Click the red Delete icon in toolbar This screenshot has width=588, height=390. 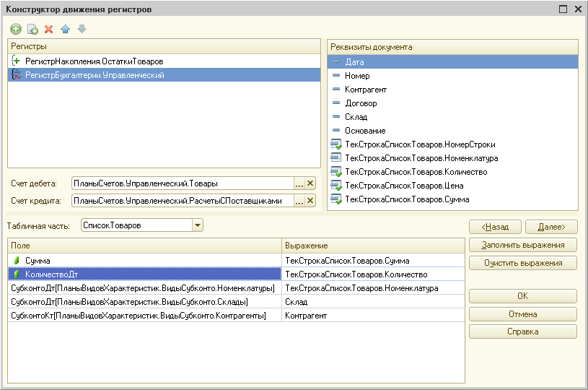pyautogui.click(x=49, y=29)
